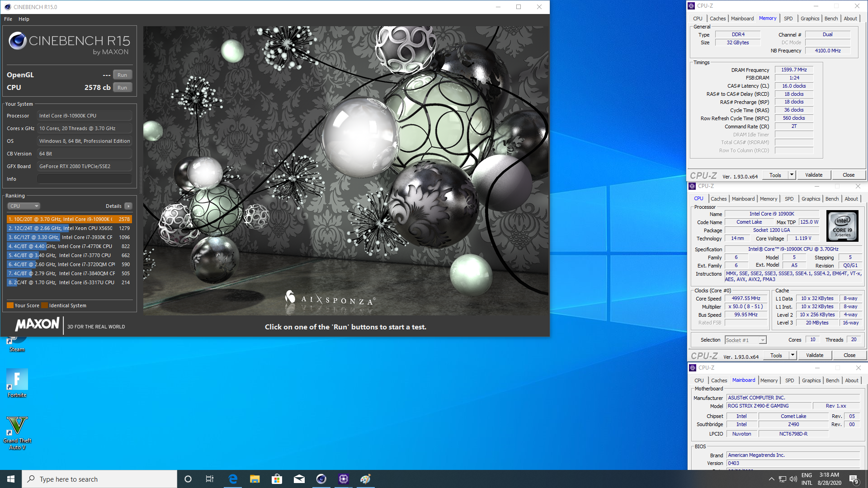The image size is (868, 488).
Task: Select the Core i7-3930K ranking row
Action: click(x=69, y=237)
